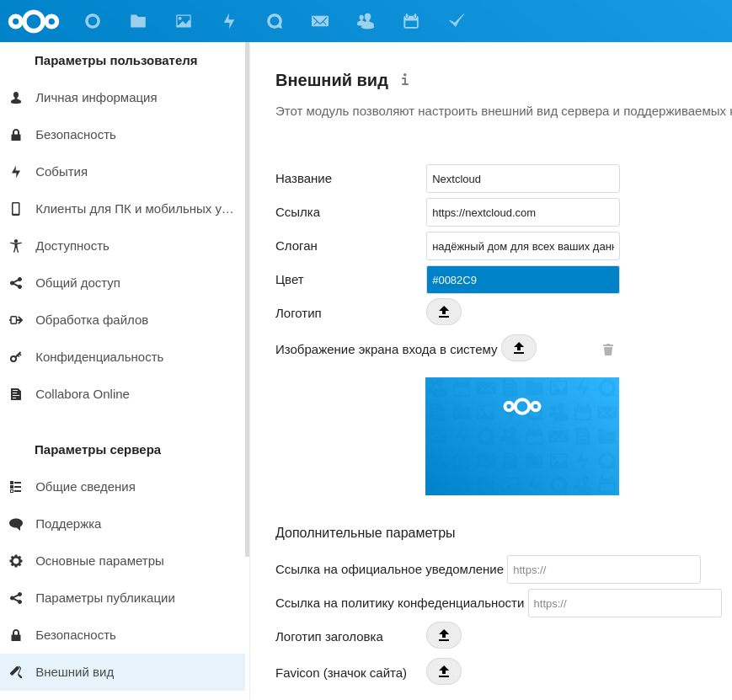Upload login screen background image

click(519, 348)
